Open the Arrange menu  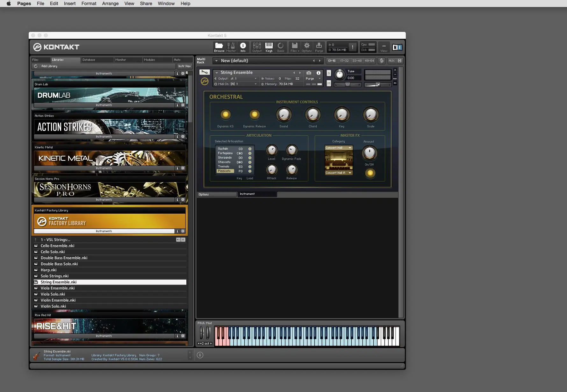(110, 4)
